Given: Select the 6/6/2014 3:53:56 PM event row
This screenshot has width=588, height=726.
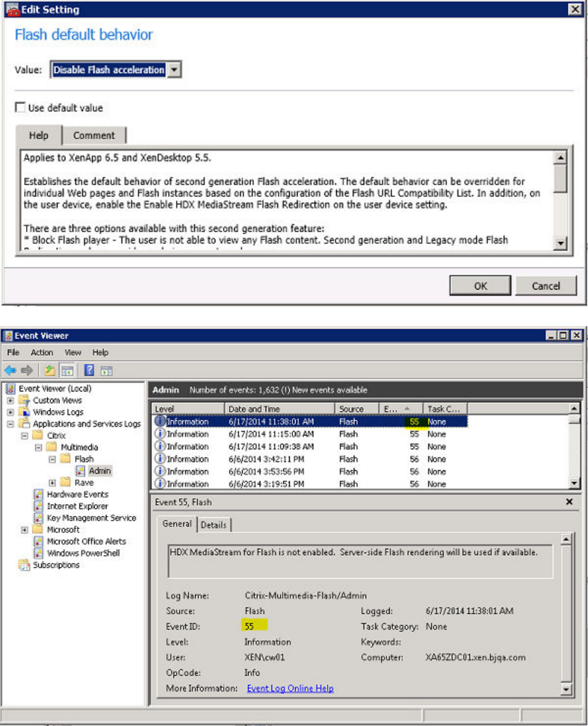Looking at the screenshot, I should point(309,472).
